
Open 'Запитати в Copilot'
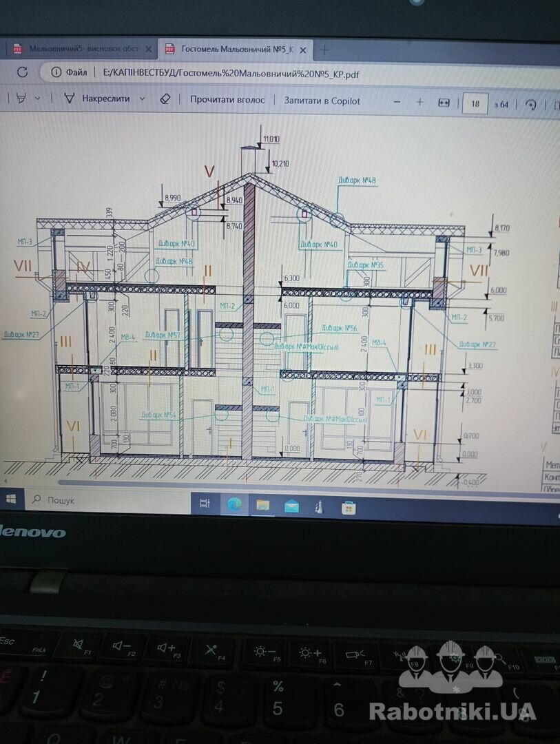(322, 101)
